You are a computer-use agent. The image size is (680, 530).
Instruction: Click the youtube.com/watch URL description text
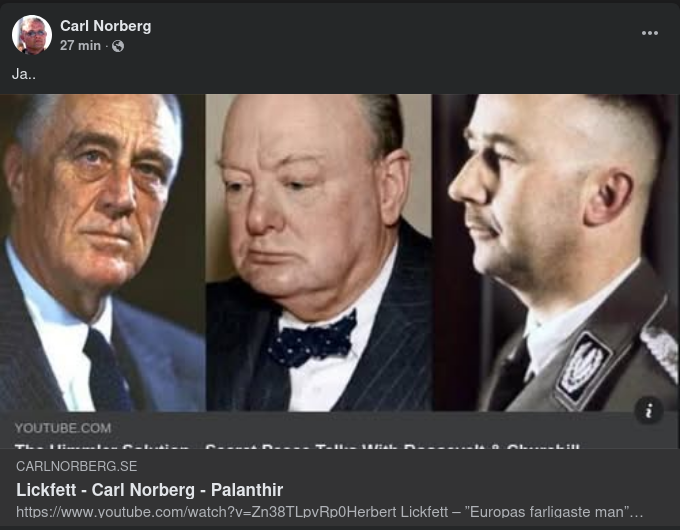[330, 512]
